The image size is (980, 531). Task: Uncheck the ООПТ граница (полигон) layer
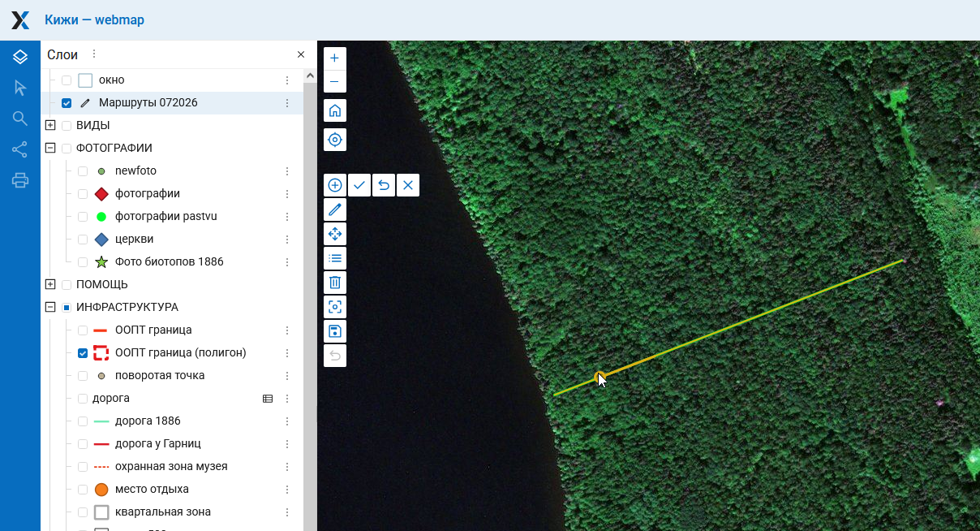click(x=83, y=353)
